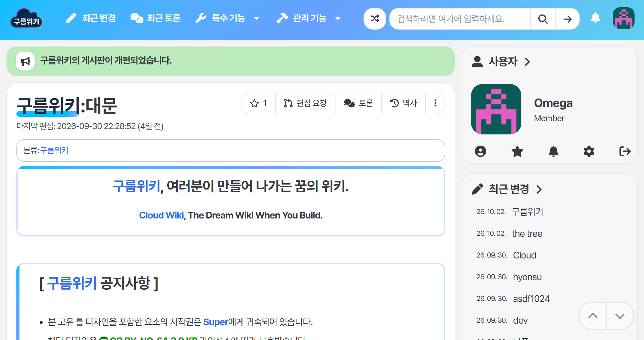The image size is (644, 340).
Task: Star this page with the star button
Action: (258, 103)
